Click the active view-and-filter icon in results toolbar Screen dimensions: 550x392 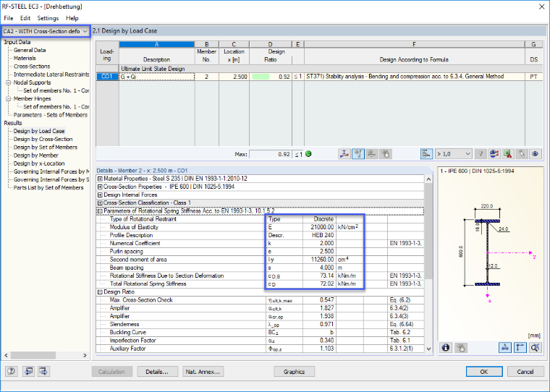click(x=358, y=154)
